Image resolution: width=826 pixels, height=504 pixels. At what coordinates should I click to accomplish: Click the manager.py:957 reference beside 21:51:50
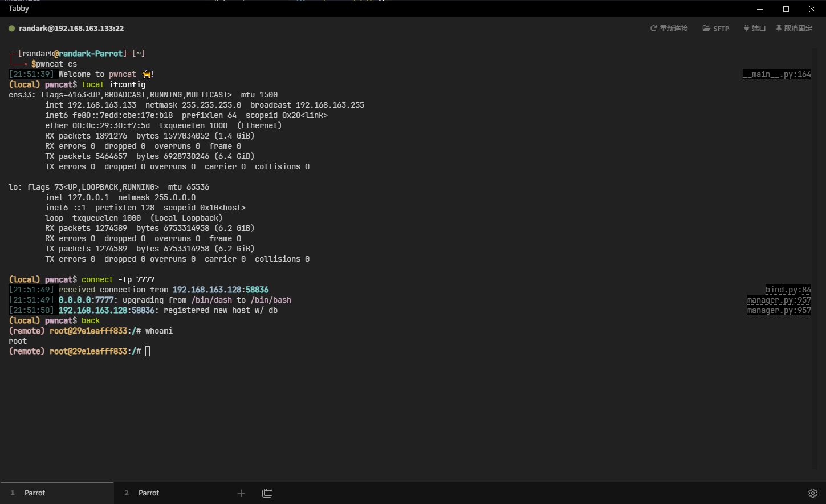tap(779, 310)
